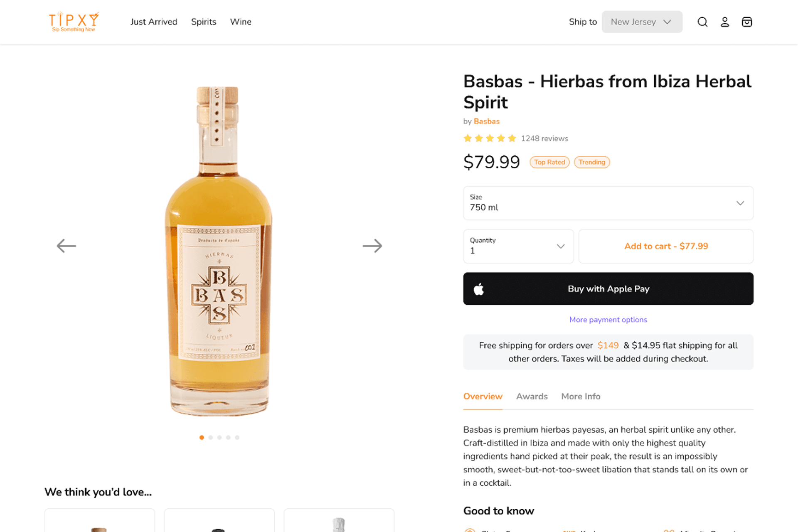The height and width of the screenshot is (532, 798).
Task: Expand the Size 750 ml dropdown
Action: (x=608, y=203)
